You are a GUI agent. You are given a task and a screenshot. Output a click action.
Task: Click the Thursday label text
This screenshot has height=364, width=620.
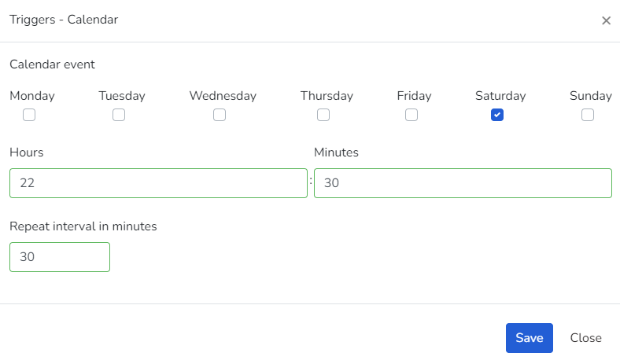coord(327,96)
